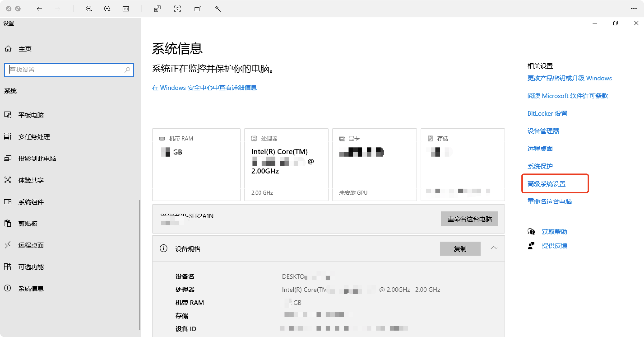The image size is (644, 337).
Task: Select 系统组件 in sidebar
Action: (31, 202)
